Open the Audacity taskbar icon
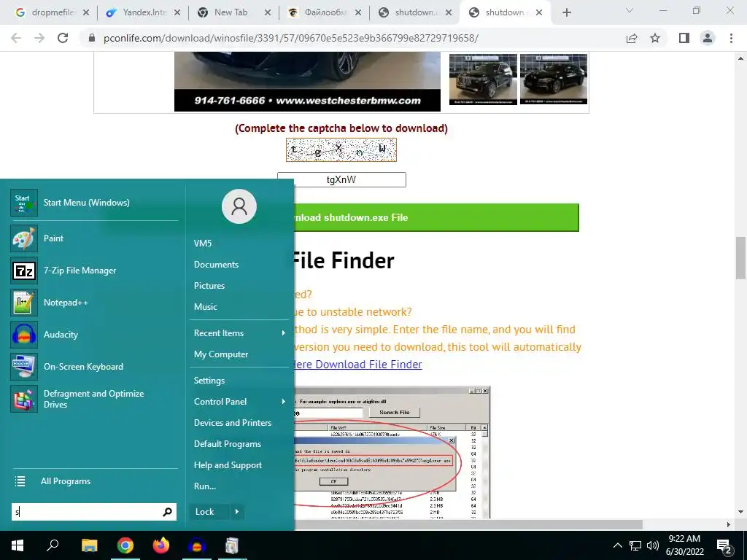747x560 pixels. point(197,545)
